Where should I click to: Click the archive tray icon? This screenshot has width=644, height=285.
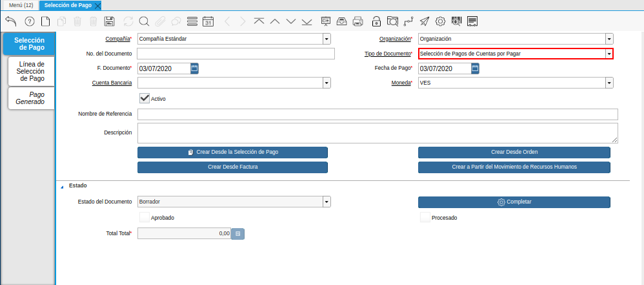pos(342,21)
